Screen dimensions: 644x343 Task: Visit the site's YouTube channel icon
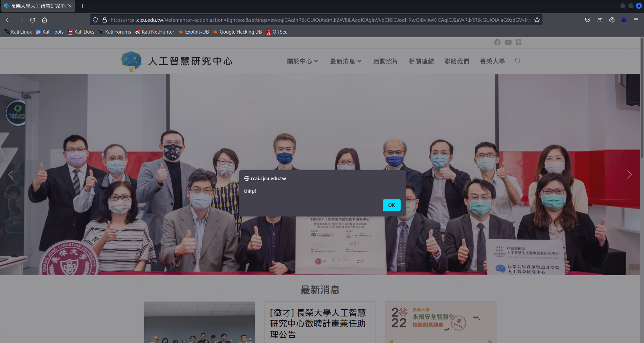(508, 42)
